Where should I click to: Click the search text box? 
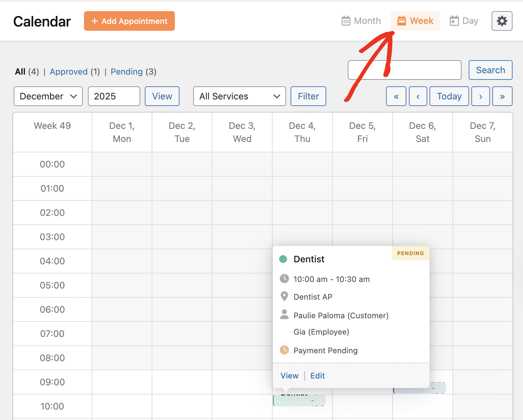click(404, 70)
